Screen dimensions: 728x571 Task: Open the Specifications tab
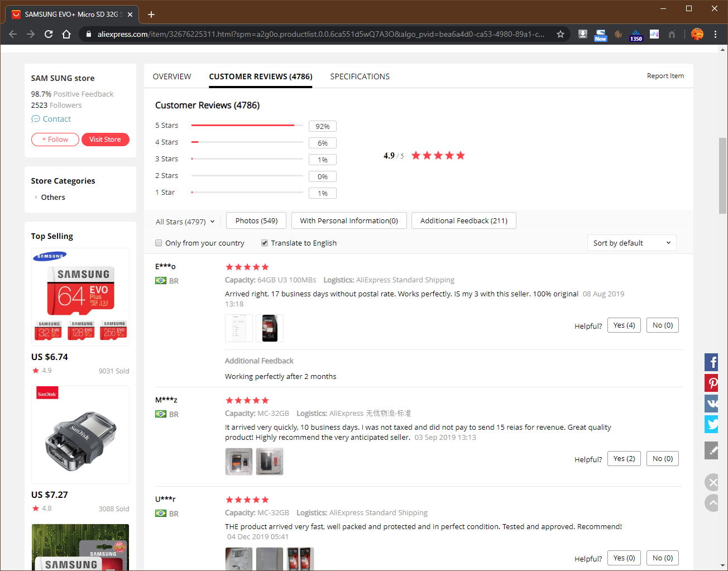click(x=360, y=76)
